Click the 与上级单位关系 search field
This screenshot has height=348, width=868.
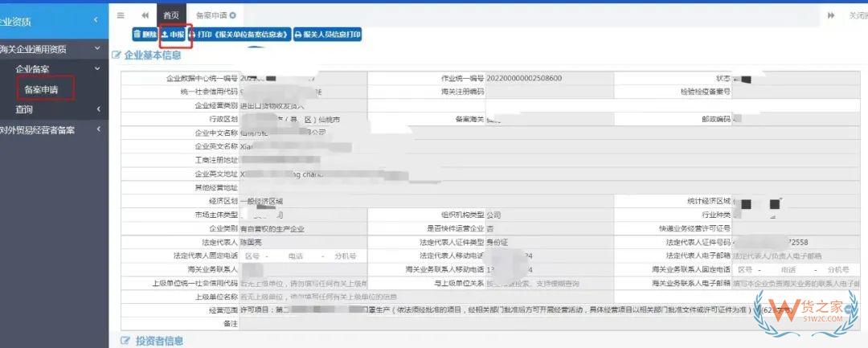click(x=549, y=283)
